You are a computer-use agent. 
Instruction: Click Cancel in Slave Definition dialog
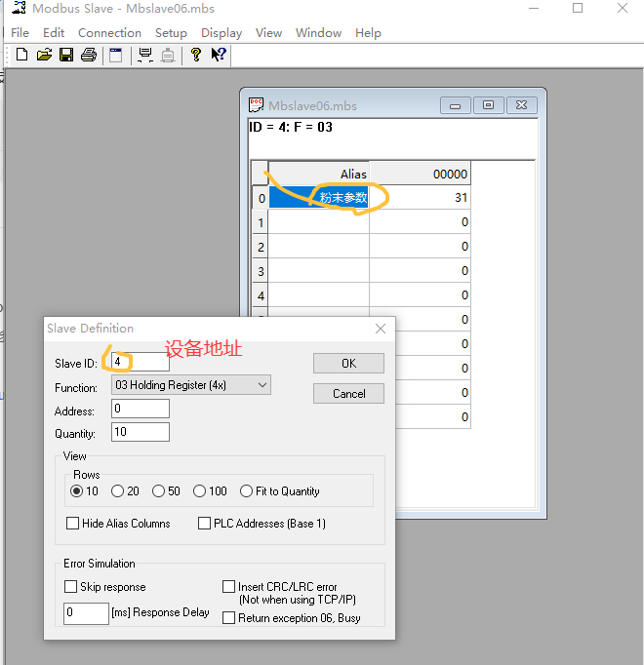[348, 394]
